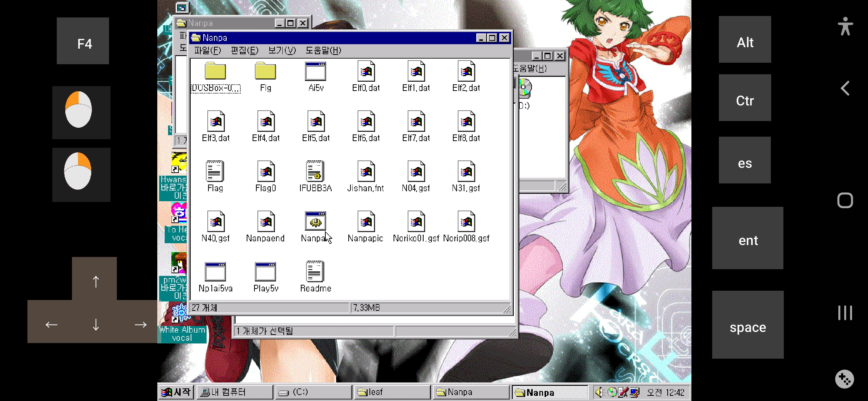This screenshot has height=401, width=868.
Task: Select the Np1ai5va program icon
Action: coord(215,272)
